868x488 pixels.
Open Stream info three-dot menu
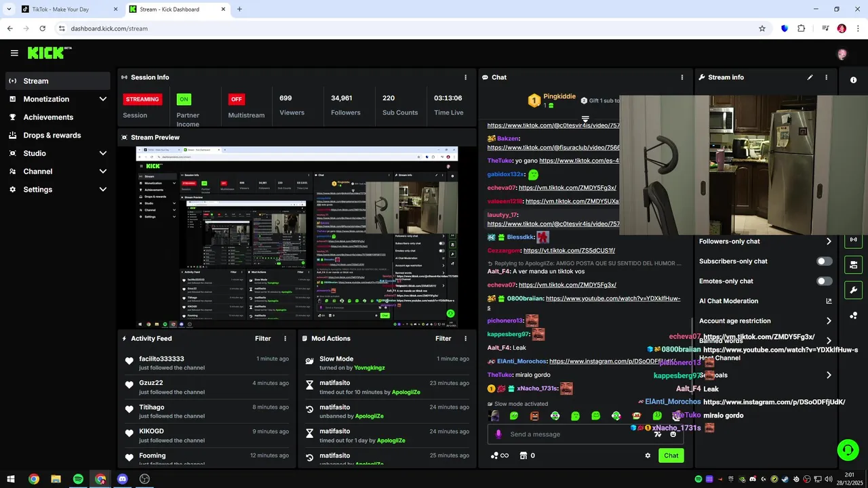click(x=826, y=77)
